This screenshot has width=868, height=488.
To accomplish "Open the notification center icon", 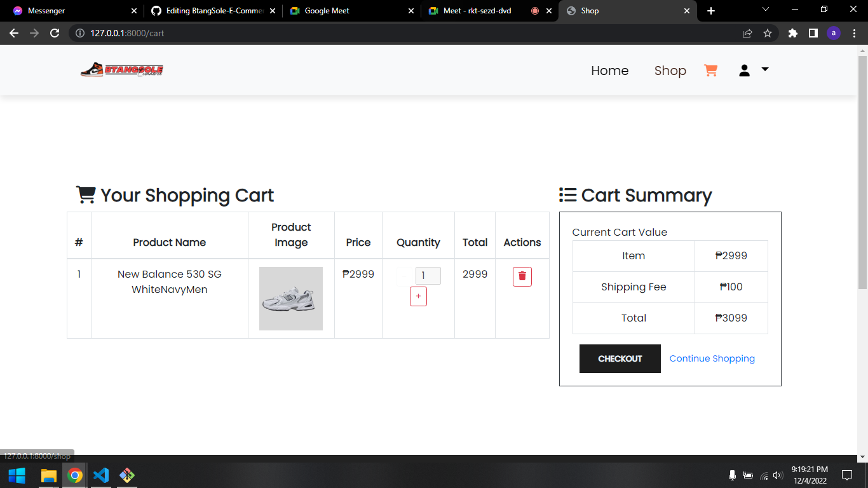I will (846, 475).
